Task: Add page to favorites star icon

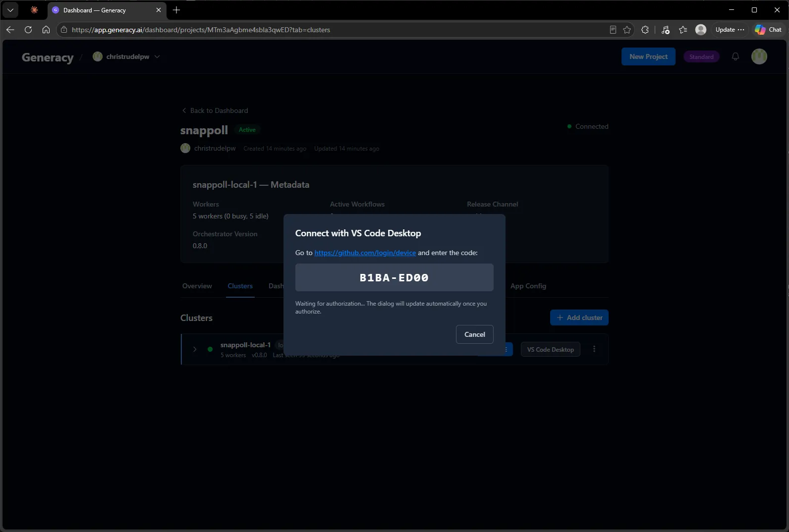Action: 627,30
